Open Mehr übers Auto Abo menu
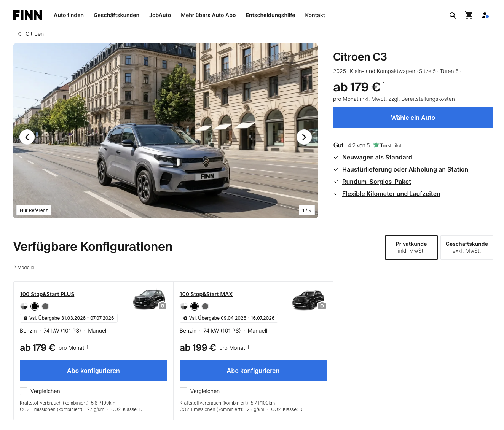The width and height of the screenshot is (504, 430). (x=208, y=16)
